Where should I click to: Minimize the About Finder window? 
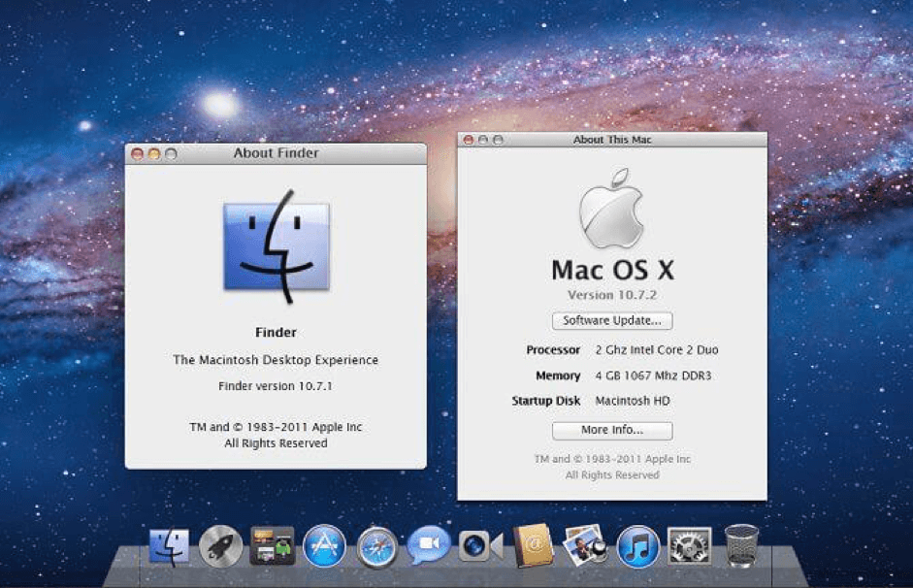tap(153, 153)
